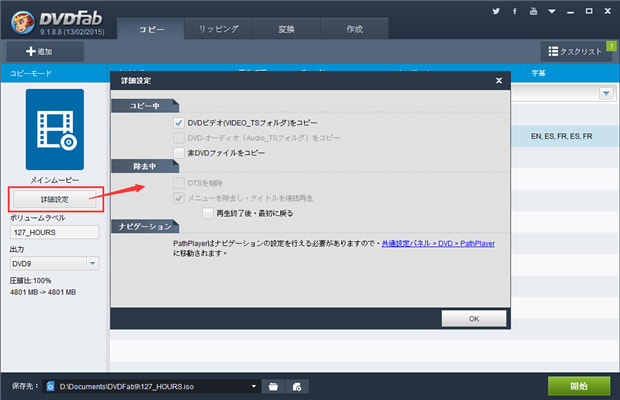Open the title bar dropdown menu arrow

click(552, 11)
